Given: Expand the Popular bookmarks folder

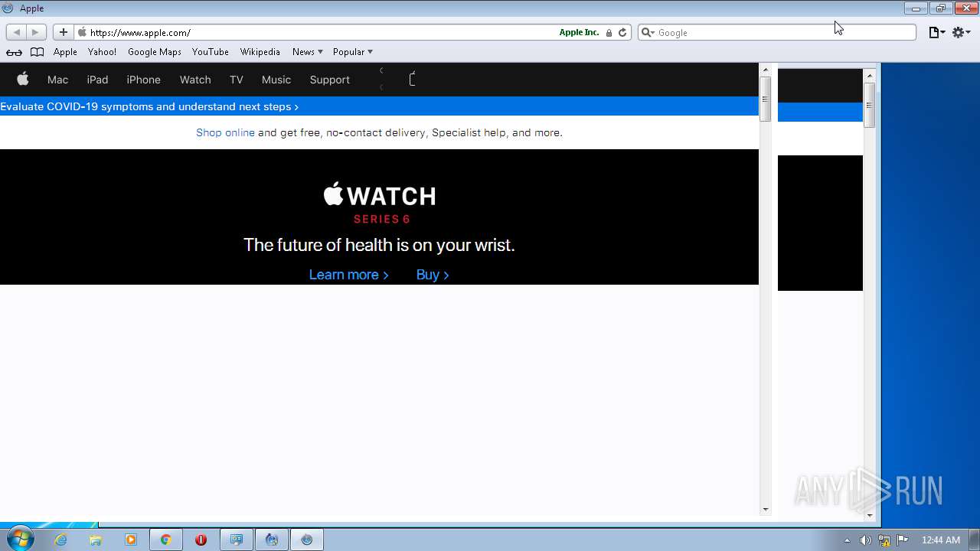Looking at the screenshot, I should 352,52.
